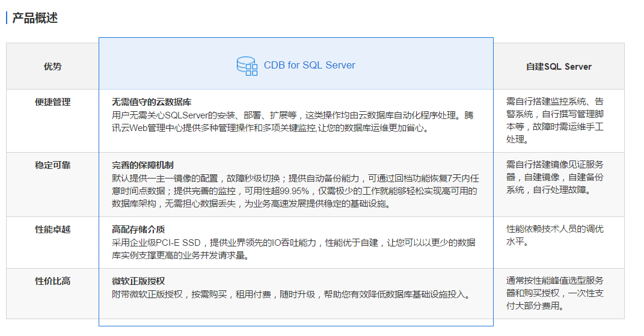
Task: Click the 微软正版授权 subtitle
Action: click(138, 281)
